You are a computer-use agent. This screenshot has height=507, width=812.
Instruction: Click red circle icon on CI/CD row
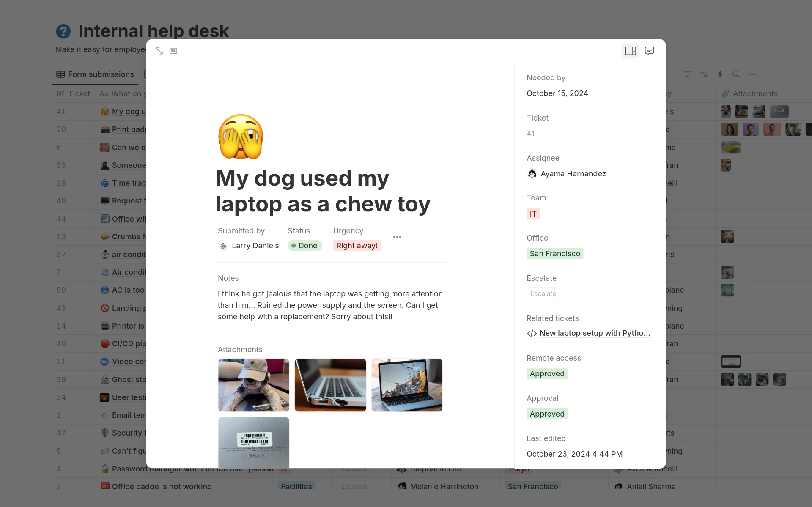(x=105, y=344)
